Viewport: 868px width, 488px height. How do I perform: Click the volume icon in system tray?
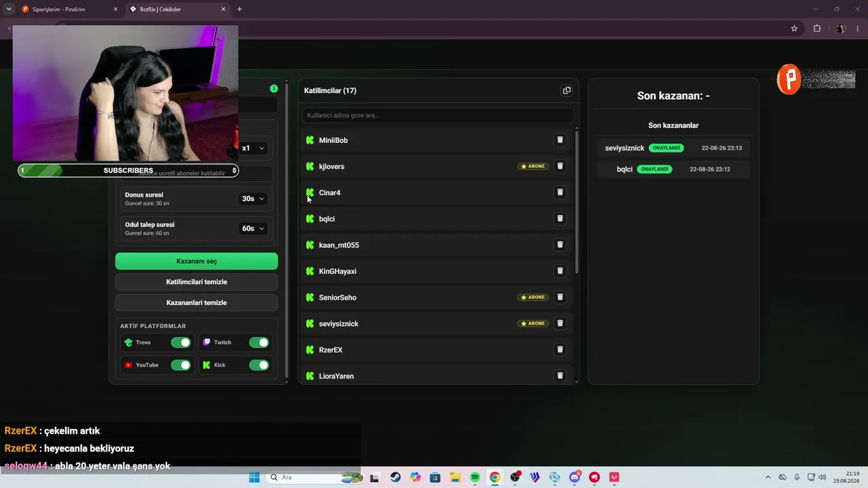pos(823,477)
